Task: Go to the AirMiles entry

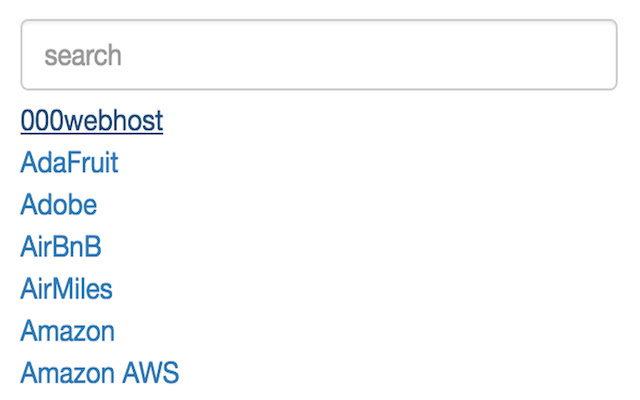Action: pos(66,289)
